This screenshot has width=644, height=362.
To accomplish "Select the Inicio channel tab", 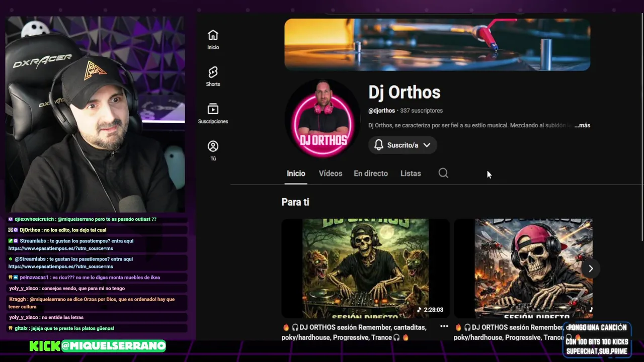I will point(296,173).
